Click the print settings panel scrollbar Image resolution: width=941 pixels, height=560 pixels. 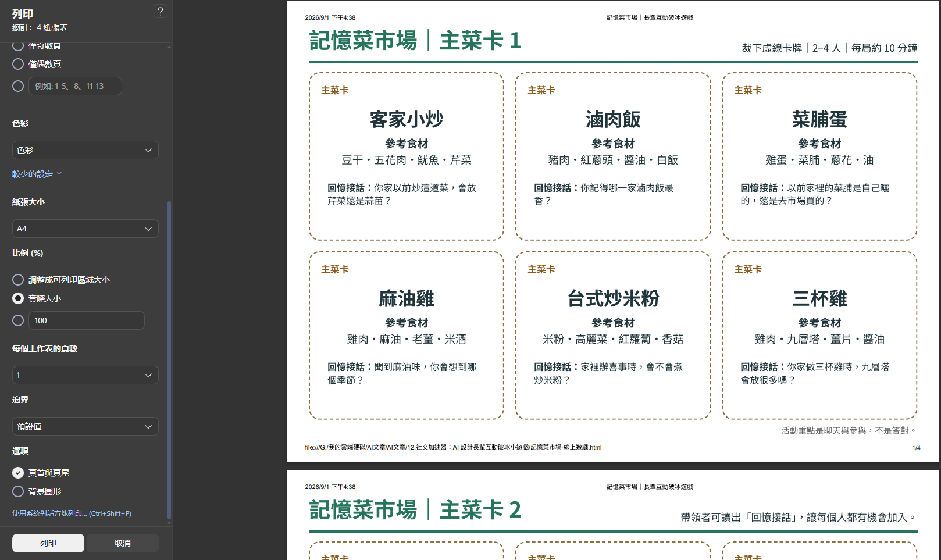[169, 359]
